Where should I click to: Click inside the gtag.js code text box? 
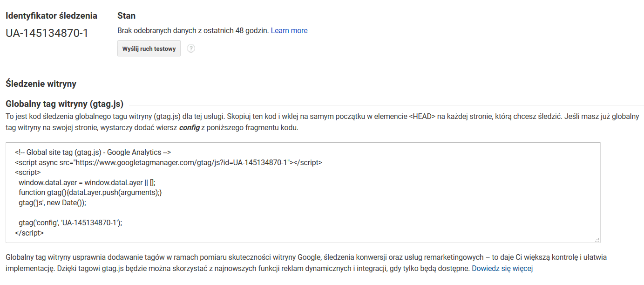coord(303,193)
